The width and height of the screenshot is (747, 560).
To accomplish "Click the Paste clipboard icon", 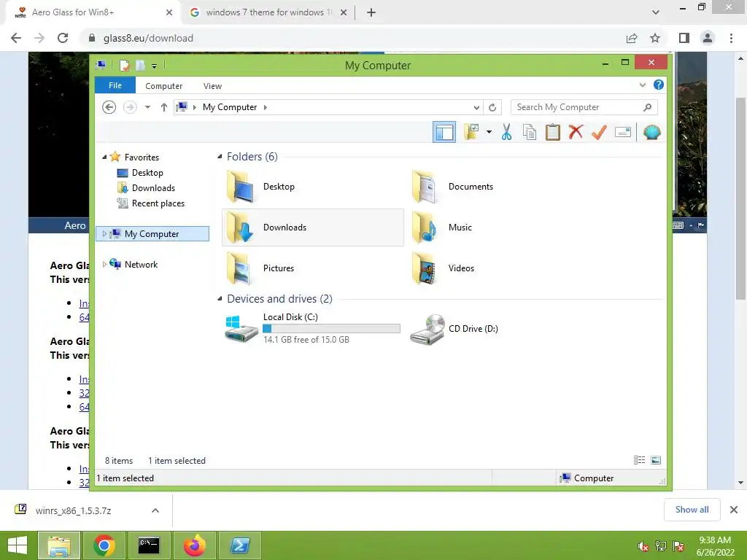I will [553, 132].
